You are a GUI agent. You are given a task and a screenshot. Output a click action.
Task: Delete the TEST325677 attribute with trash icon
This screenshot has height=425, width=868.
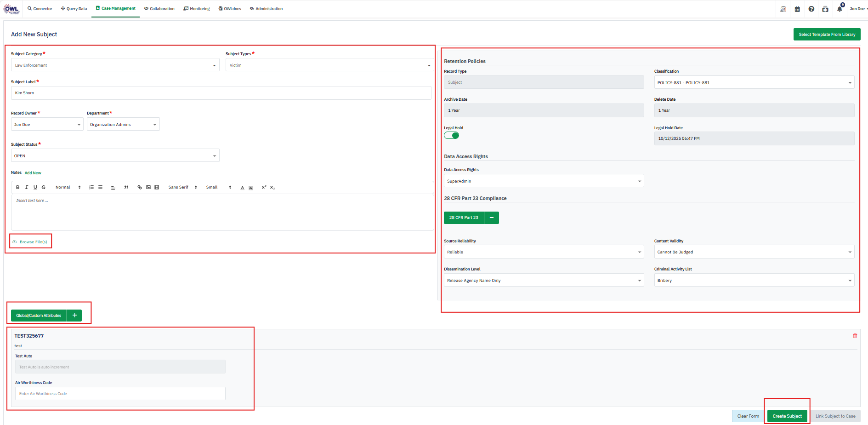coord(855,336)
